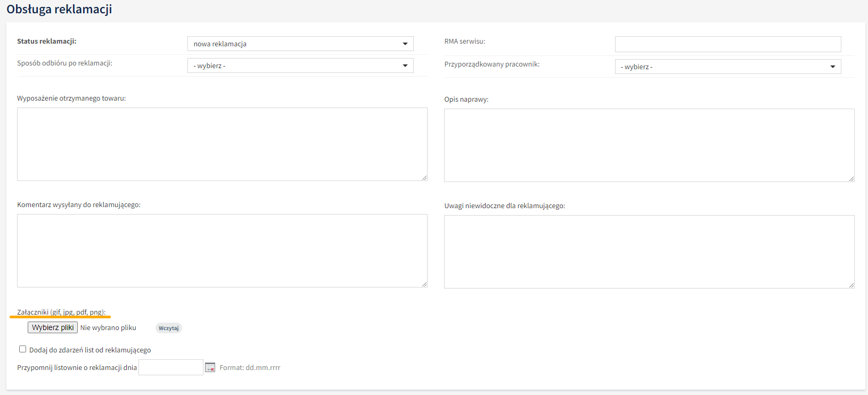868x395 pixels.
Task: Expand the Sposób odbioru po reklamacji dropdown
Action: point(300,65)
